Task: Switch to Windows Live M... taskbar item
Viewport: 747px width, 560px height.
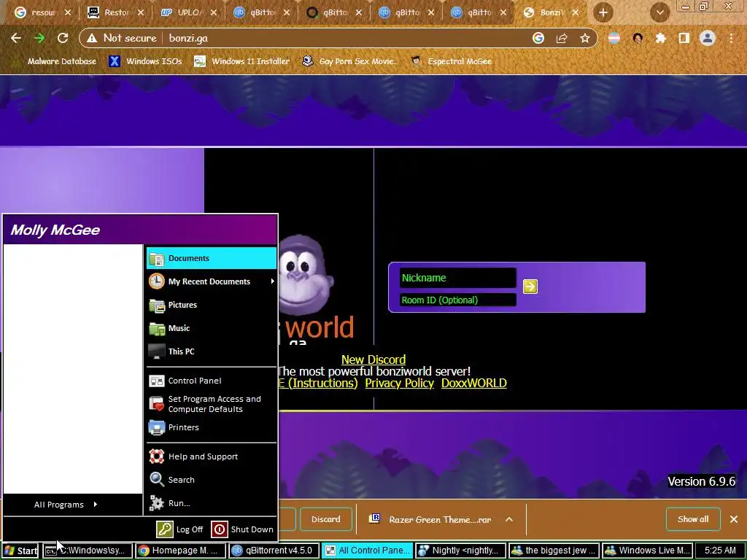Action: pyautogui.click(x=646, y=551)
